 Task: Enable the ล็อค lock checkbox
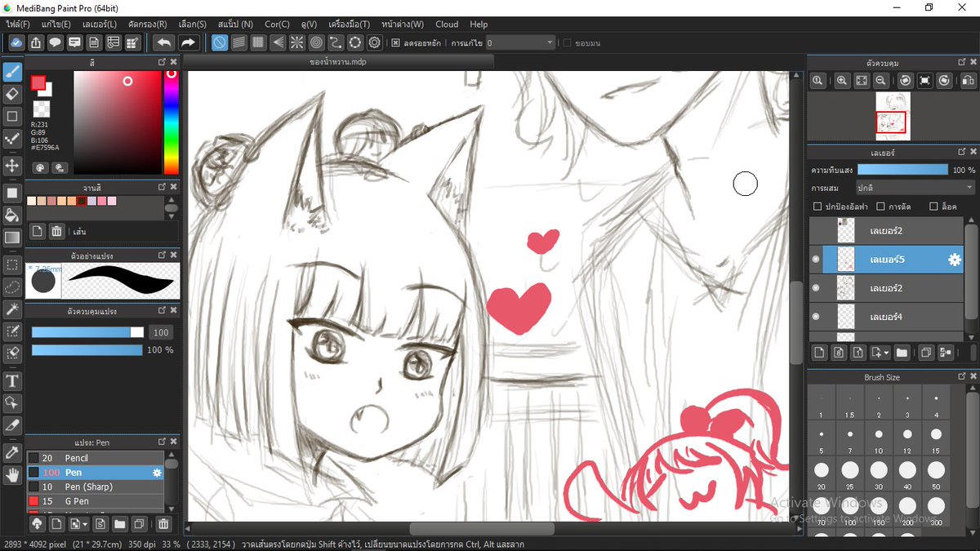(934, 207)
